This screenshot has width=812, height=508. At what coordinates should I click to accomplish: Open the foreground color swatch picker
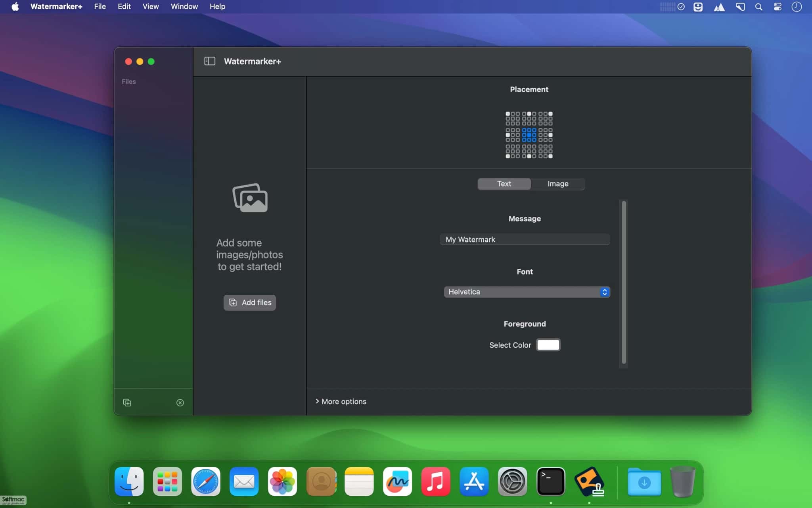pos(548,345)
